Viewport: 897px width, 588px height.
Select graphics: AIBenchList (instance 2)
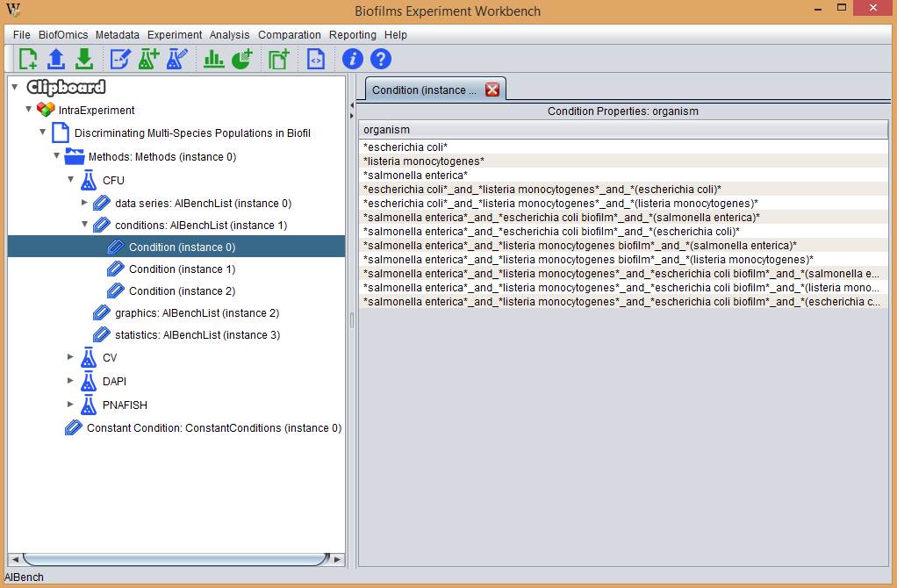pos(197,313)
